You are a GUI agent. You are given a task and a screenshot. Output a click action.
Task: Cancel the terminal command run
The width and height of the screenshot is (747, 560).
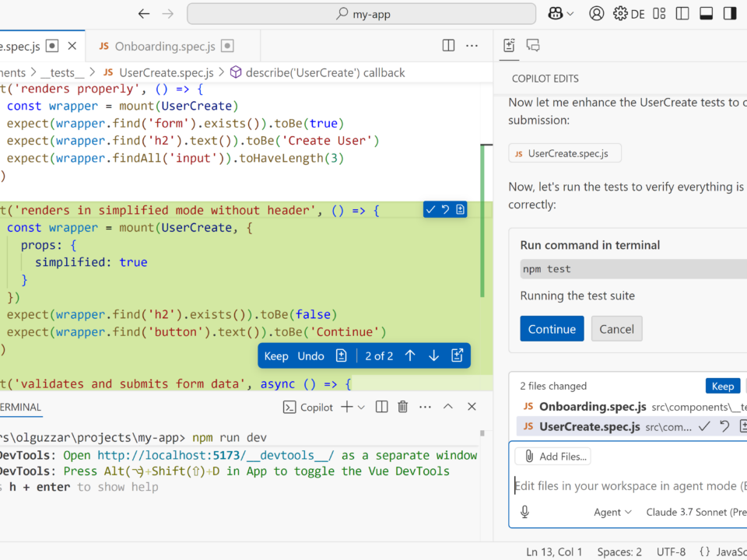point(616,329)
